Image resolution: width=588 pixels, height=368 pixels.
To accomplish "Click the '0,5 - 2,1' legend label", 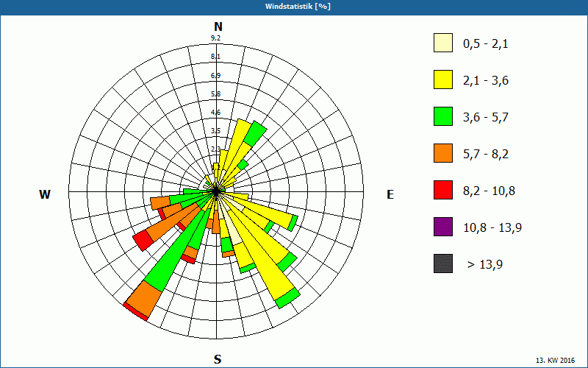I will coord(486,44).
